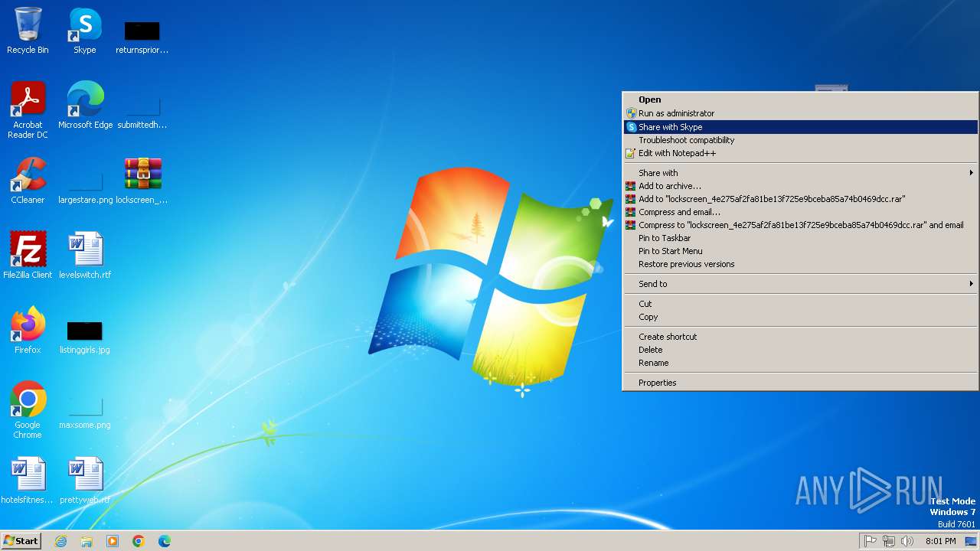Select the Skype desktop shortcut

pos(85,31)
